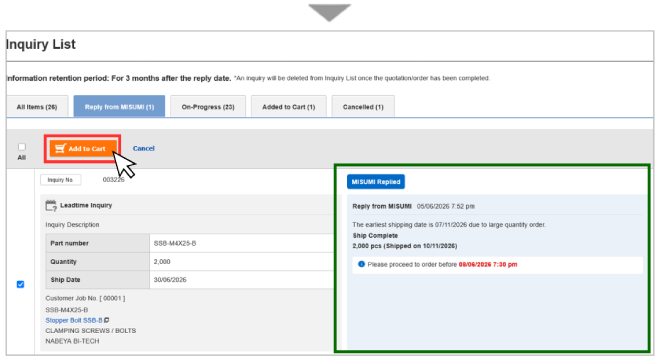Click the MISUMI Replied status badge
This screenshot has width=660, height=362.
(x=376, y=182)
